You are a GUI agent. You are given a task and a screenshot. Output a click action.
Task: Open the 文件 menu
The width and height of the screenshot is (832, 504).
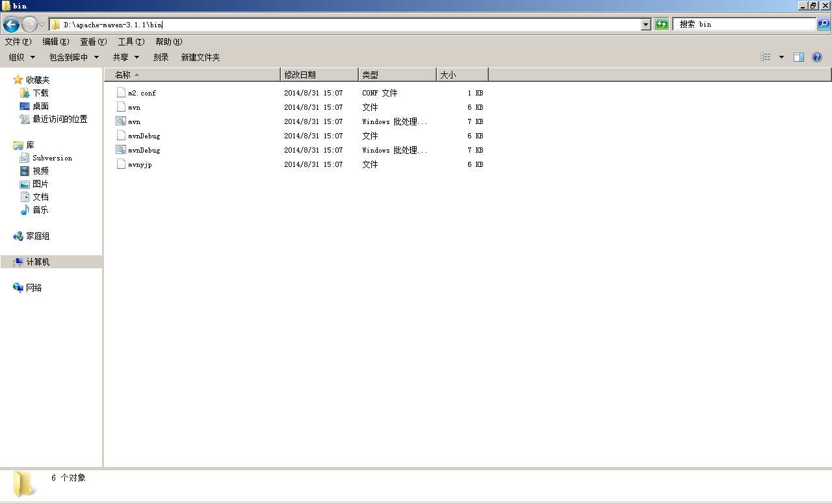[18, 42]
